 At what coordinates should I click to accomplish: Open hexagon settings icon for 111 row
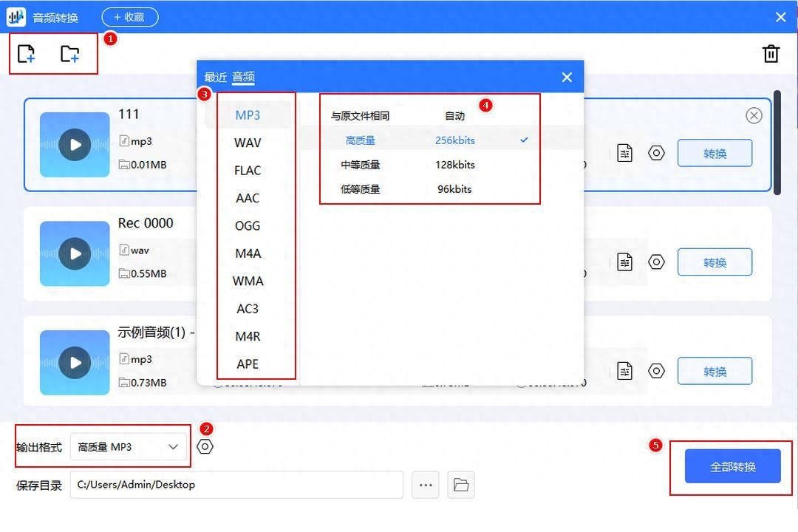click(657, 153)
